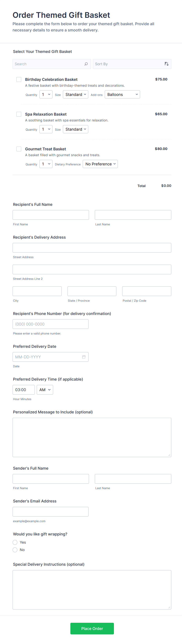The height and width of the screenshot is (644, 182).
Task: Click the Street Address input
Action: 92,248
